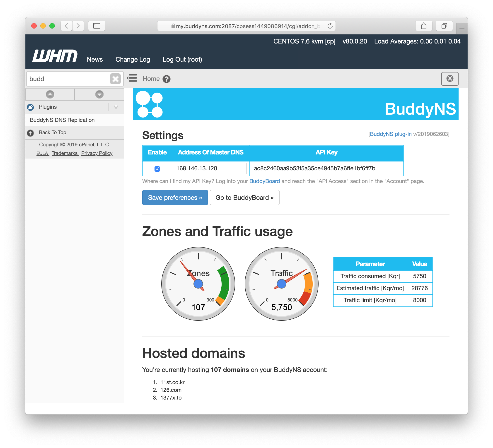Go forward using the browser forward arrow
493x448 pixels.
(x=78, y=26)
